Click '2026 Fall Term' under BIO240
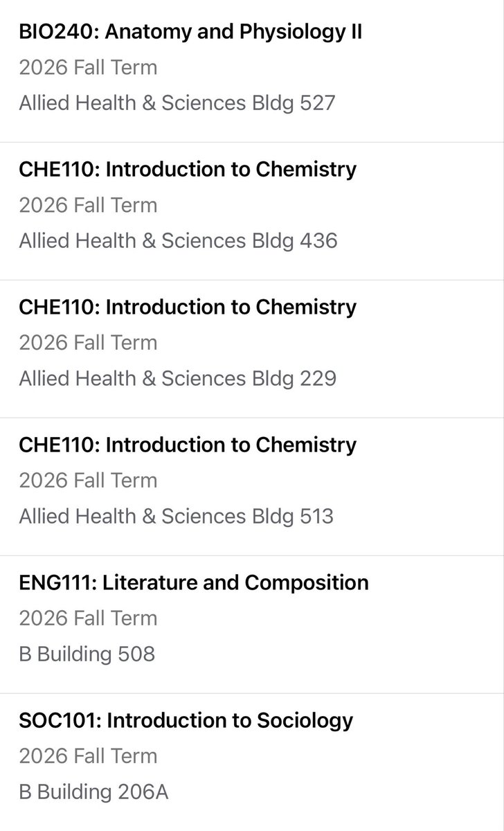 (88, 68)
